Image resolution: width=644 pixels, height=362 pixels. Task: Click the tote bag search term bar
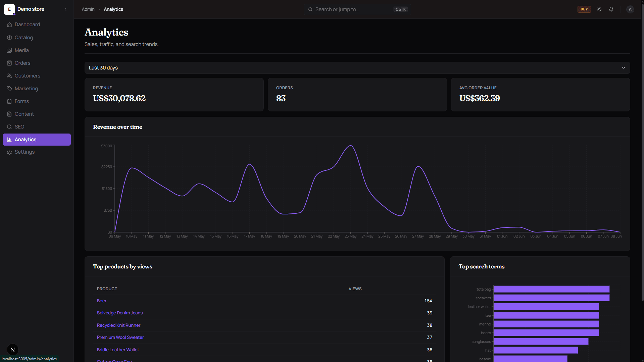click(551, 289)
